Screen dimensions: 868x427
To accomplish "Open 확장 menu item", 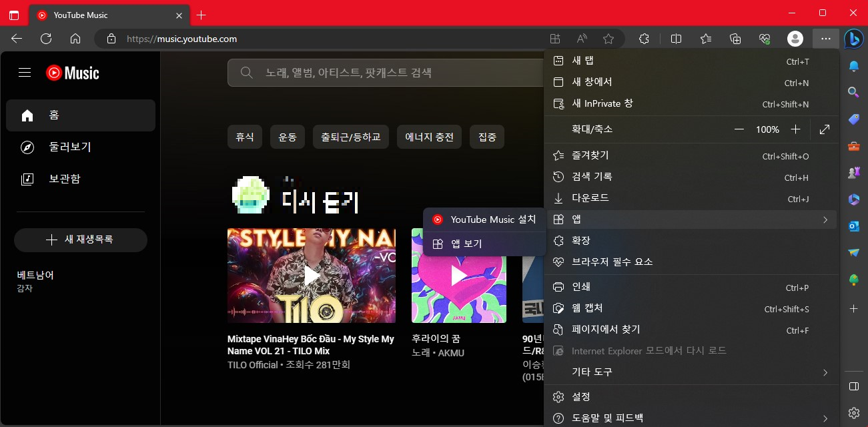I will click(x=691, y=241).
